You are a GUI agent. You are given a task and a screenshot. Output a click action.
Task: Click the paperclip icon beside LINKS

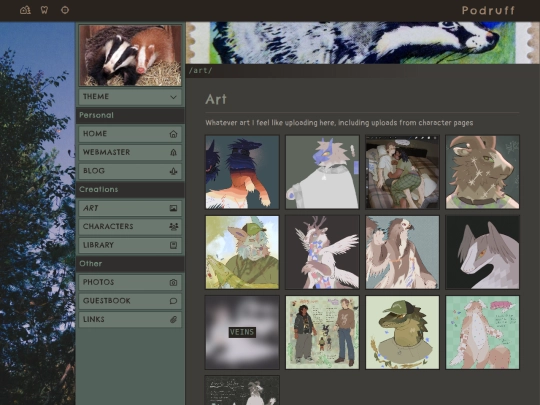tap(173, 320)
